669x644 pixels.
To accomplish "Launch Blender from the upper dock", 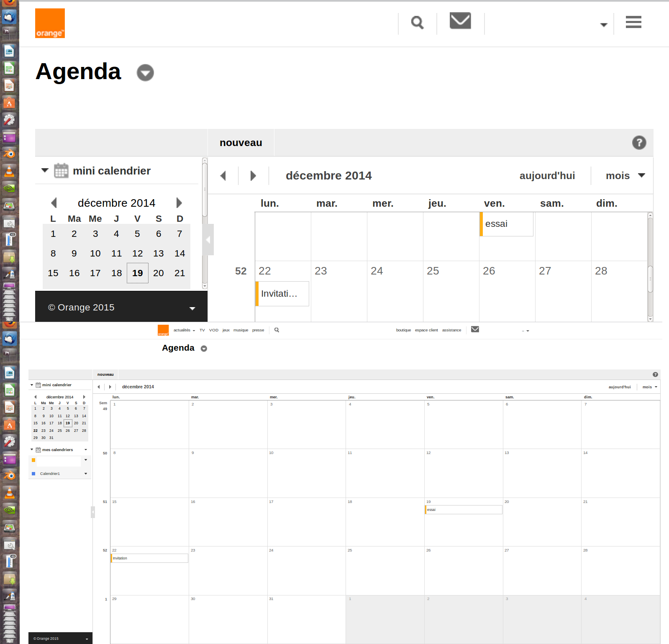I will pyautogui.click(x=9, y=154).
